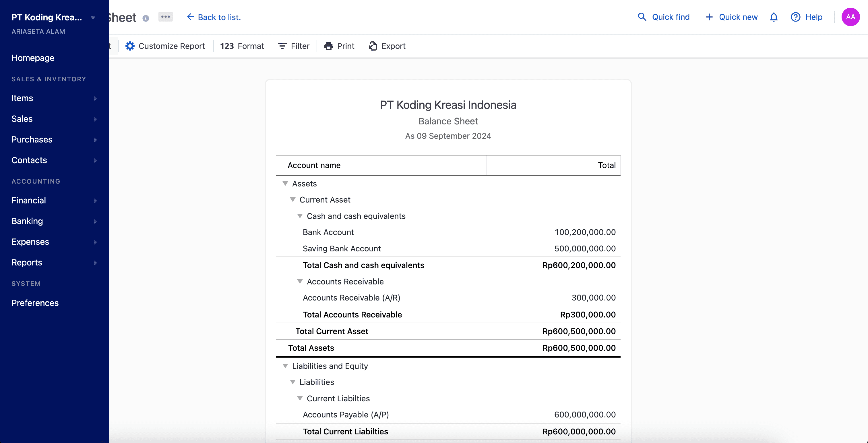Screen dimensions: 868x443
Task: Open notifications bell
Action: pos(774,17)
